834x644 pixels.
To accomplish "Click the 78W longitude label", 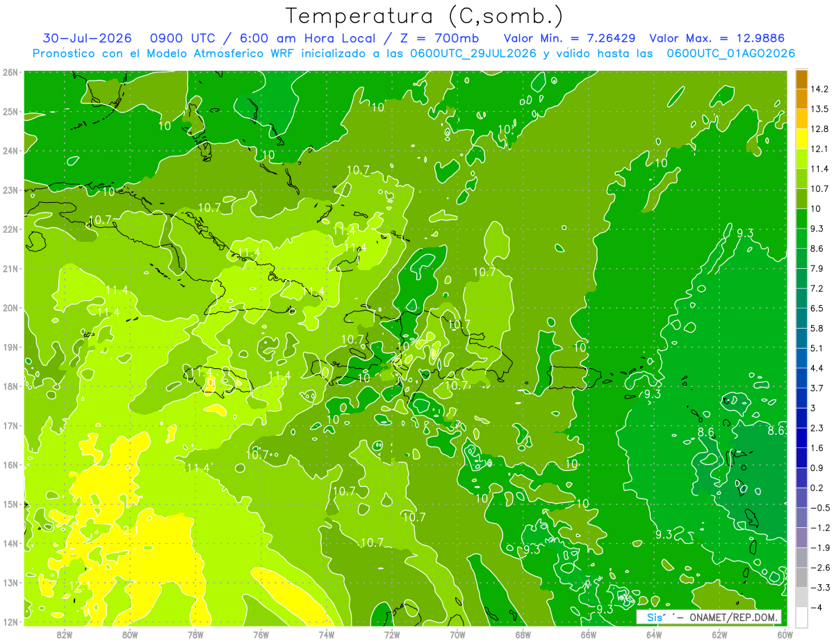I will [x=195, y=634].
